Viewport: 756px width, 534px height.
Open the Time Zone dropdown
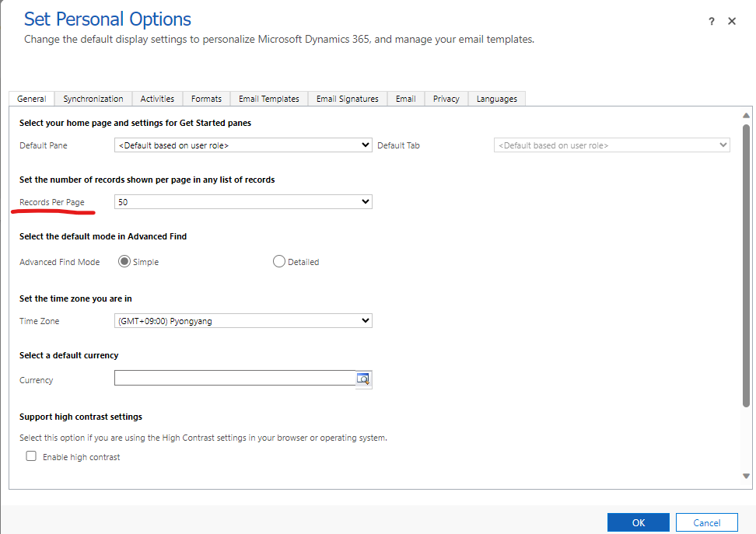[x=243, y=320]
